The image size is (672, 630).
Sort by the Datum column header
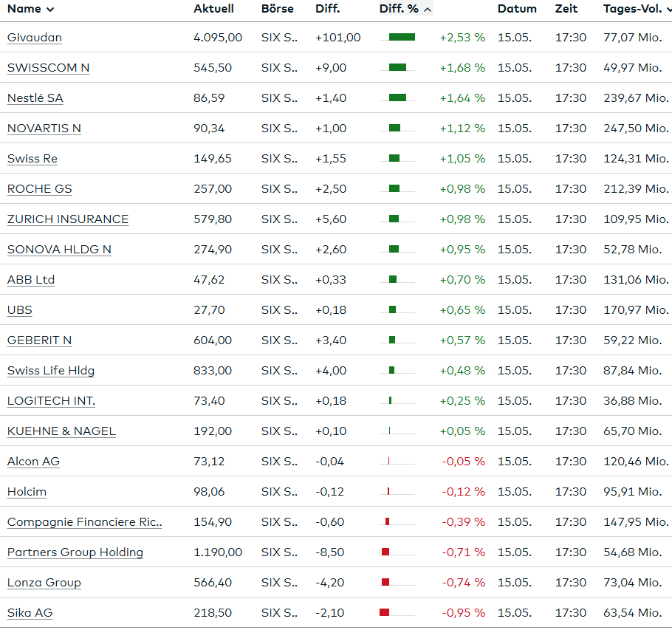[x=517, y=9]
